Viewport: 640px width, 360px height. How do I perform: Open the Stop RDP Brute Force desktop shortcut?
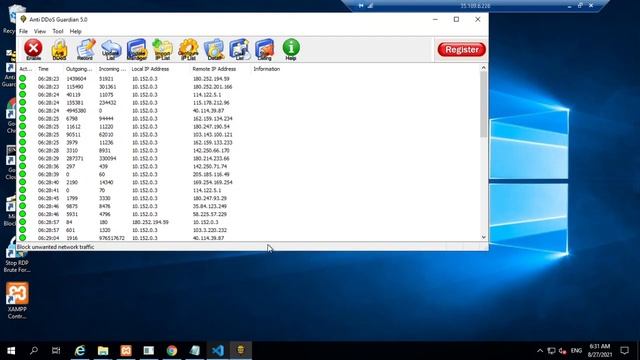pyautogui.click(x=16, y=256)
